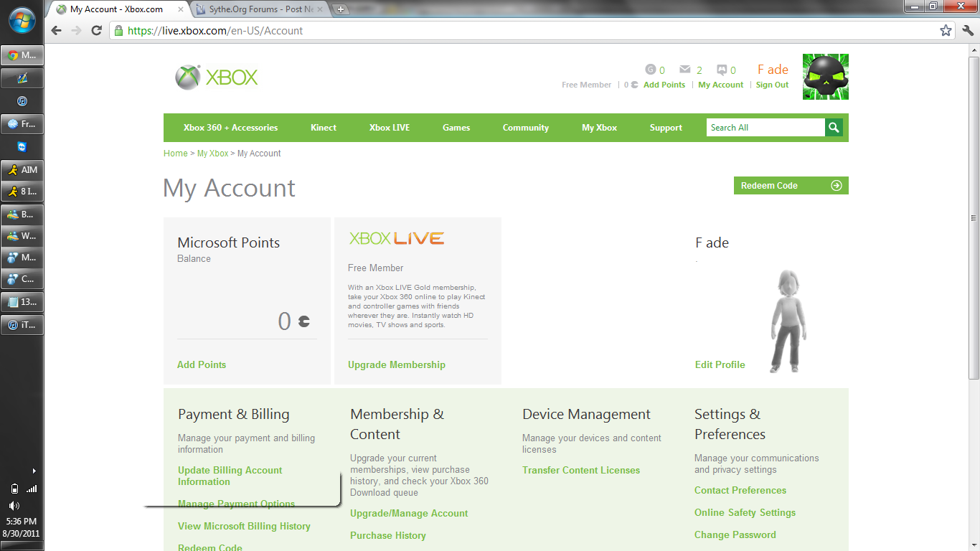Click the Sign Out link
980x551 pixels.
[x=772, y=85]
